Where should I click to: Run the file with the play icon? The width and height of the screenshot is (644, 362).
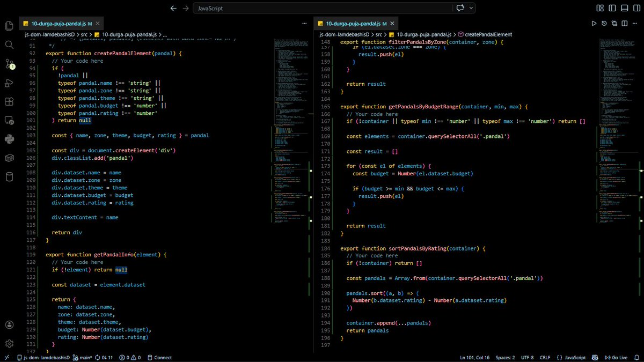click(594, 24)
